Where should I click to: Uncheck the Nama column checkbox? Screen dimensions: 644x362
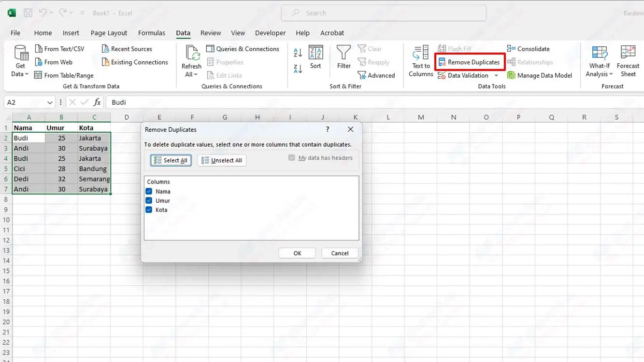pyautogui.click(x=149, y=192)
